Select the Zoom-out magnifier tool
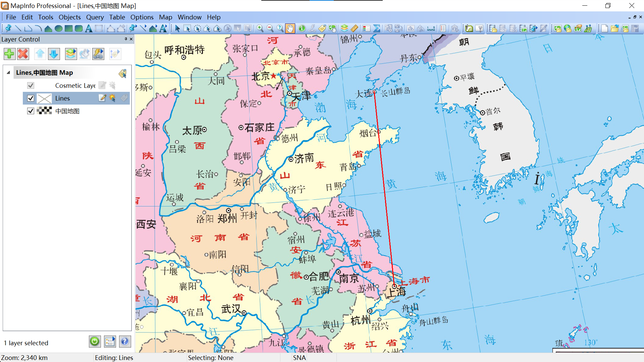The image size is (644, 362). [x=270, y=28]
